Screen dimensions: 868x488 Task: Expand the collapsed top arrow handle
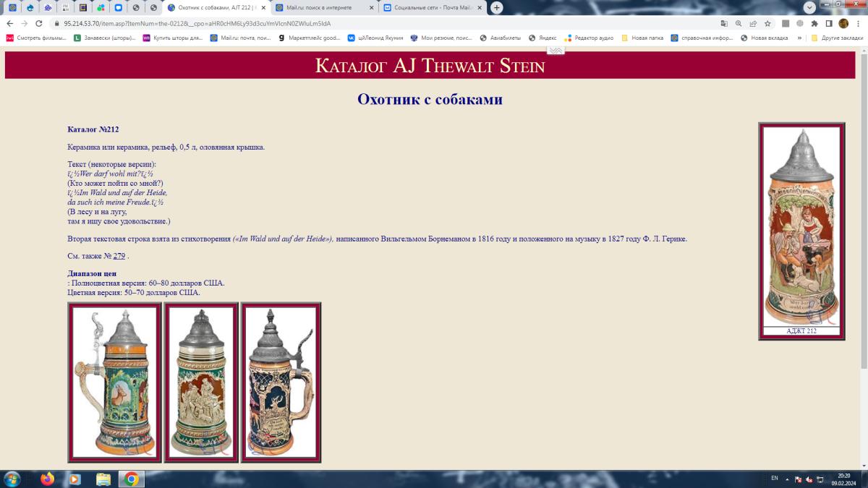click(x=556, y=50)
